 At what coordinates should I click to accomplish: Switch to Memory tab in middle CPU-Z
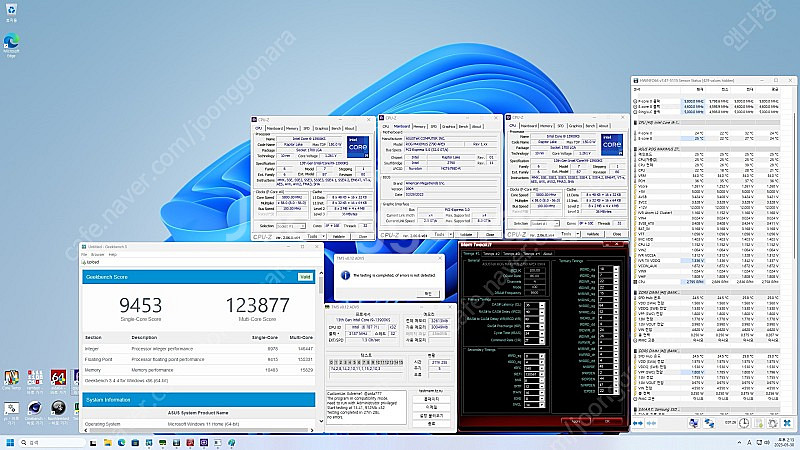coord(419,126)
